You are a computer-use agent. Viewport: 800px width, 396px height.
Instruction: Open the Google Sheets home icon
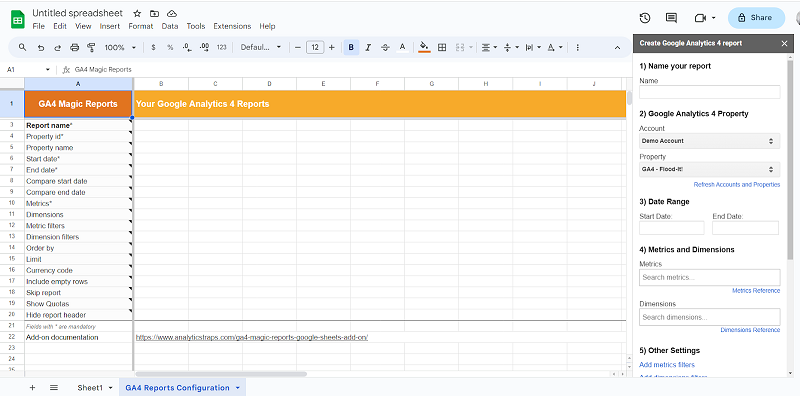click(x=18, y=20)
